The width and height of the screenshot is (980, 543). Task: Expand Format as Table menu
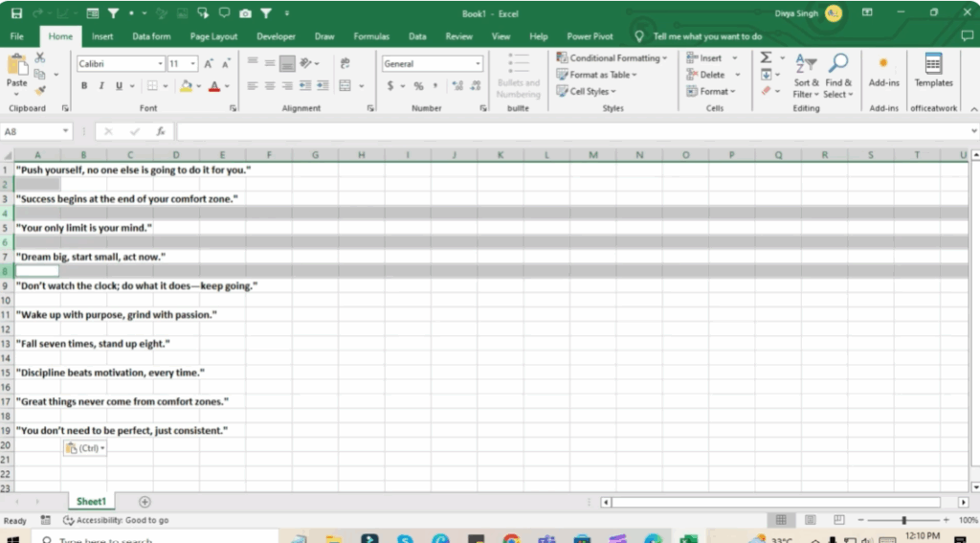597,75
